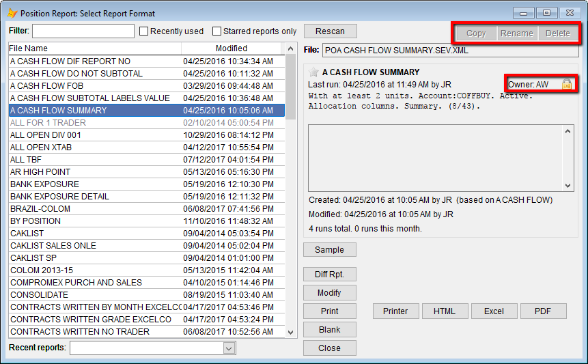Select report COLOM 2013-15
The height and width of the screenshot is (364, 588).
[147, 270]
